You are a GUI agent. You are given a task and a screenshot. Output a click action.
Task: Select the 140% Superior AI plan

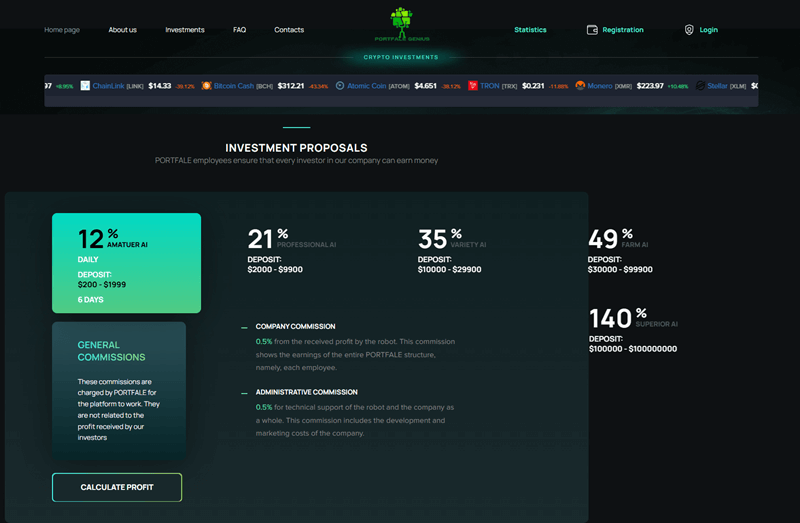point(633,330)
